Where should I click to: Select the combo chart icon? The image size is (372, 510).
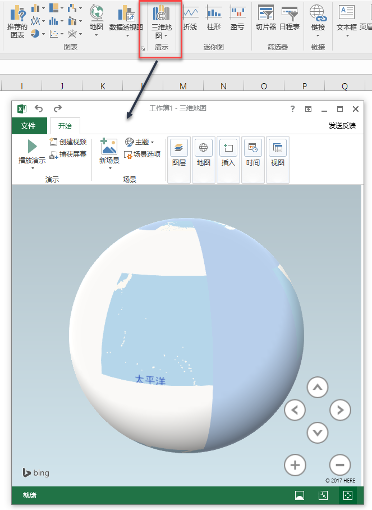click(72, 21)
